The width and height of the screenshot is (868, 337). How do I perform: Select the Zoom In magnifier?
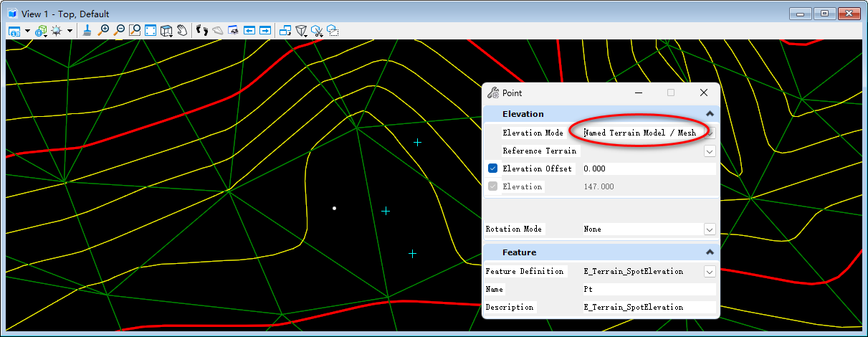pos(103,31)
